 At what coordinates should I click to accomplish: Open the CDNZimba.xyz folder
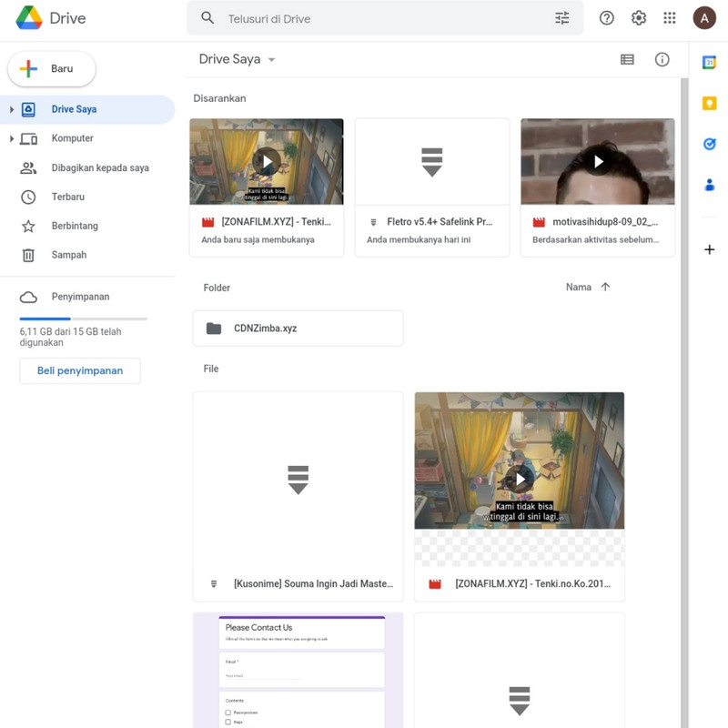pos(298,329)
